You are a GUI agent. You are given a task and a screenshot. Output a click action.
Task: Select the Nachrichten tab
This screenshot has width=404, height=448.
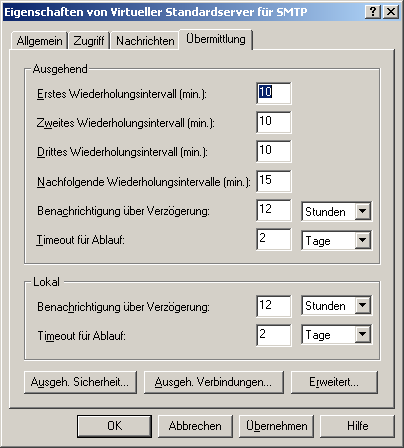tap(145, 41)
